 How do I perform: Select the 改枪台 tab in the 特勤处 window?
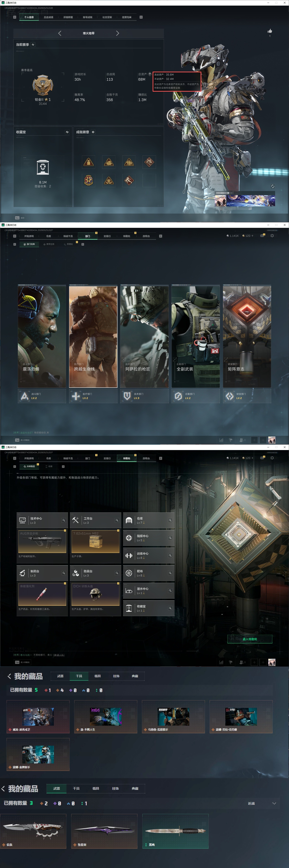pyautogui.click(x=146, y=458)
